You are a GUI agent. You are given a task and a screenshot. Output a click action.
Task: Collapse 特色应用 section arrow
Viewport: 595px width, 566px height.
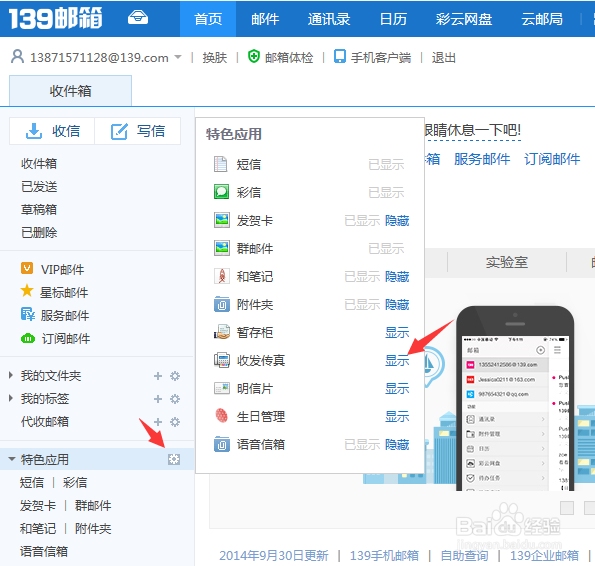coord(12,459)
